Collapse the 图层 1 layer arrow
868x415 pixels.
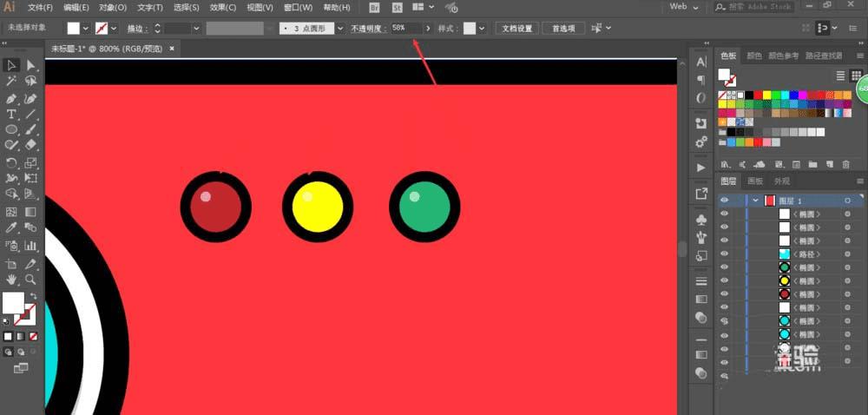756,201
